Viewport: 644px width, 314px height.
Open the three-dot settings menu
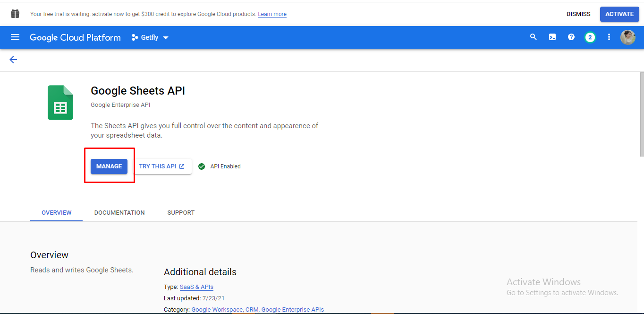pos(609,37)
